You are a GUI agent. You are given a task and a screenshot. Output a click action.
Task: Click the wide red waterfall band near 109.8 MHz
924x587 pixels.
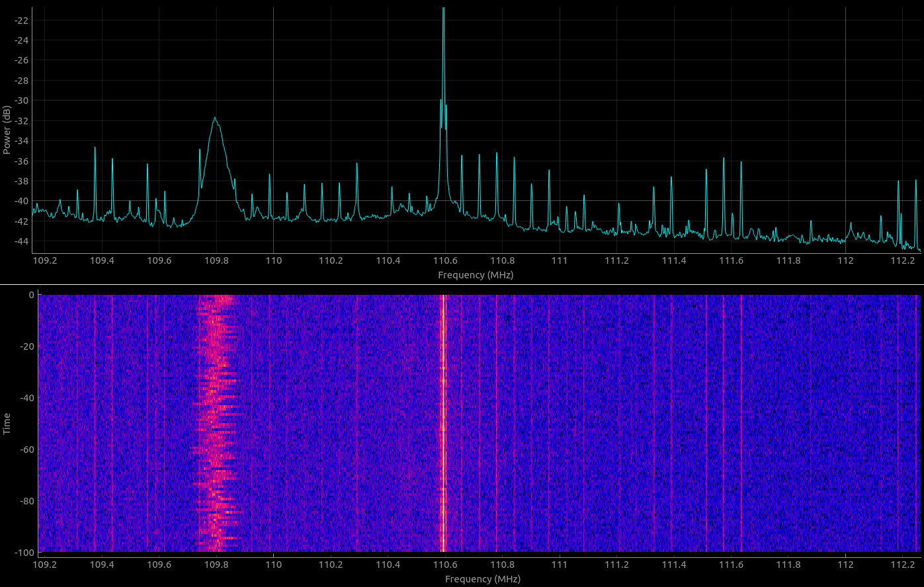point(216,423)
